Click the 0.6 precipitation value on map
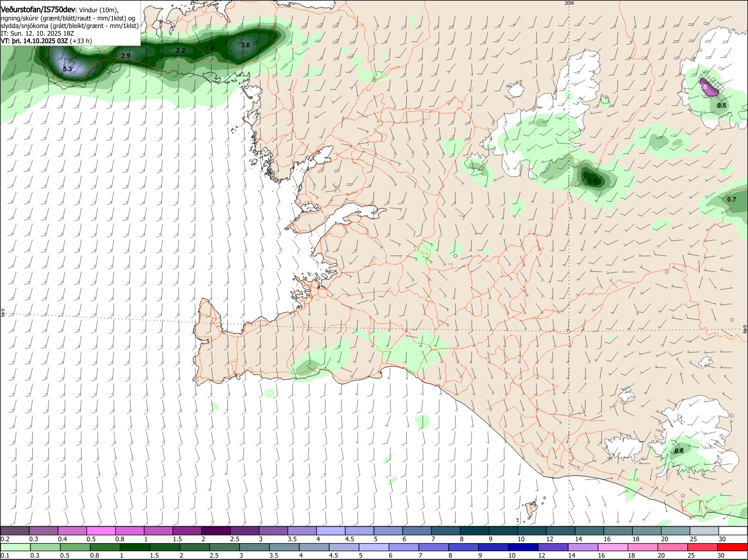Image resolution: width=748 pixels, height=560 pixels. tap(679, 451)
